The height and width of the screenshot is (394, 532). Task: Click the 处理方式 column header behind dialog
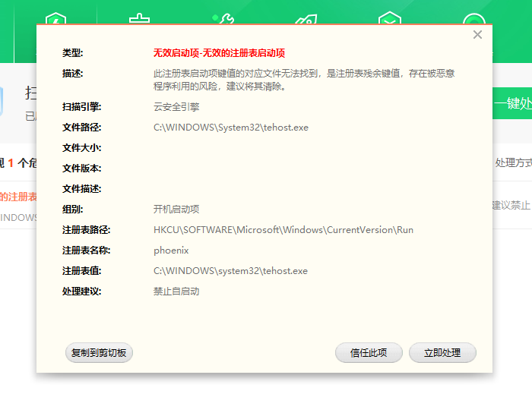(x=513, y=163)
